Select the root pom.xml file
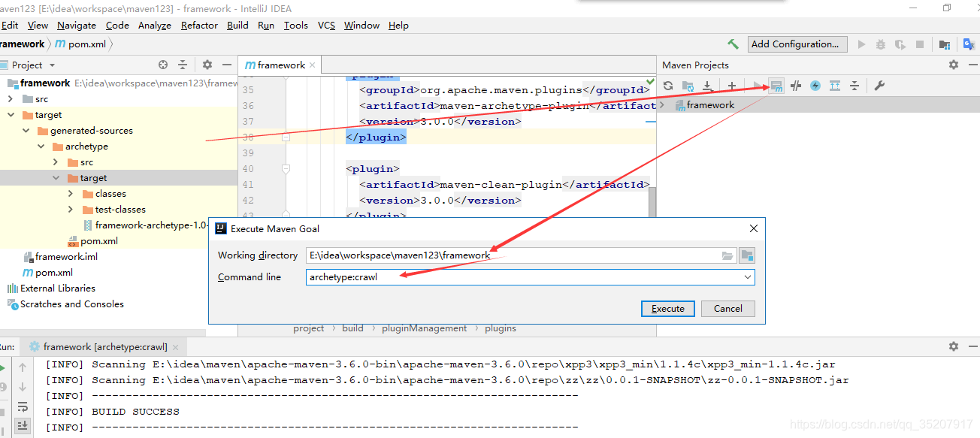The image size is (980, 438). pyautogui.click(x=47, y=273)
